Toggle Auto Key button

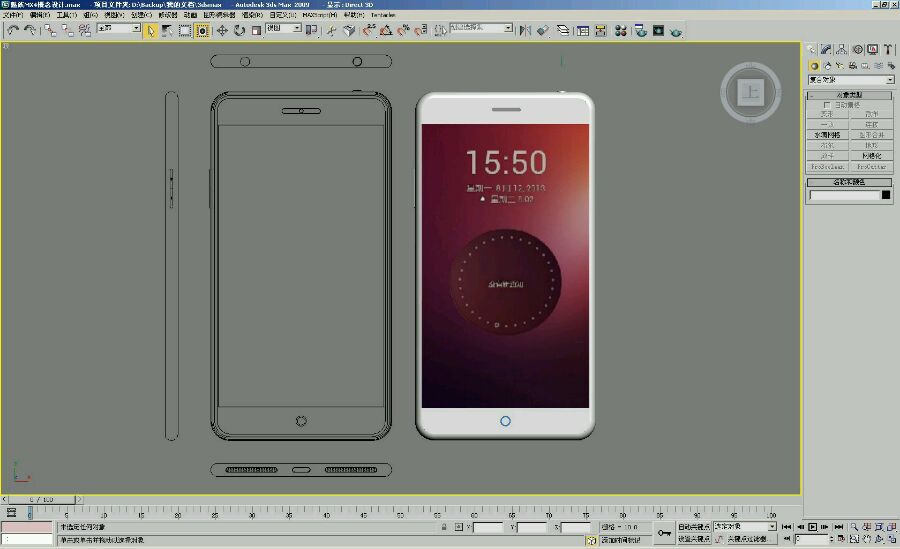click(694, 527)
